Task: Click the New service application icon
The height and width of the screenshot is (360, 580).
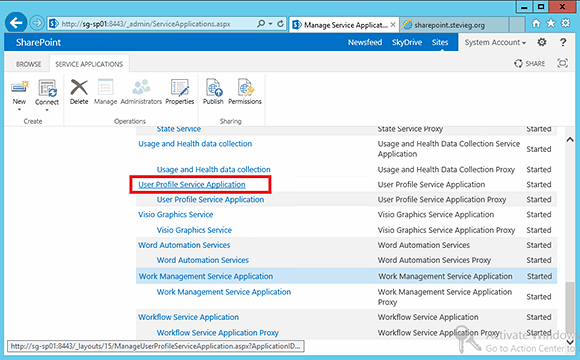Action: [20, 88]
